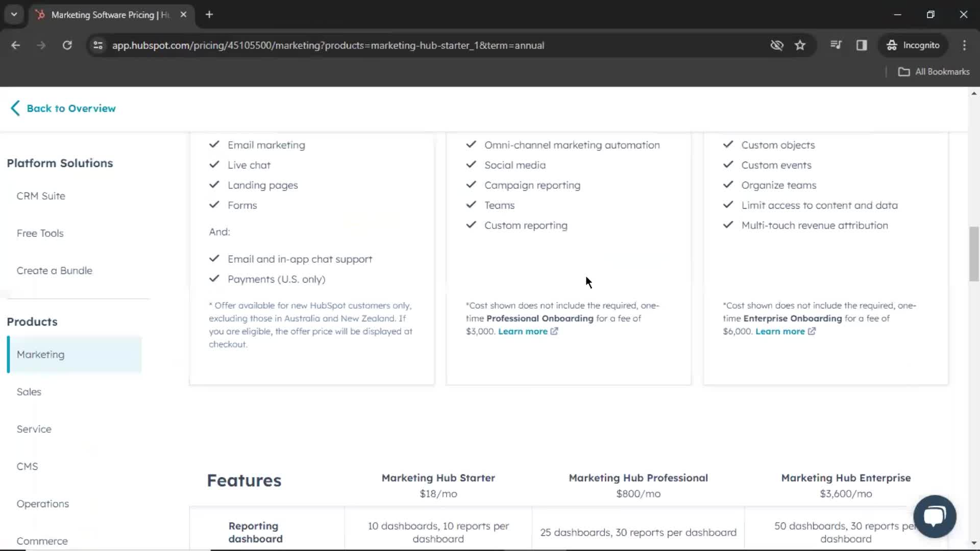
Task: Click the refresh page icon
Action: point(67,45)
